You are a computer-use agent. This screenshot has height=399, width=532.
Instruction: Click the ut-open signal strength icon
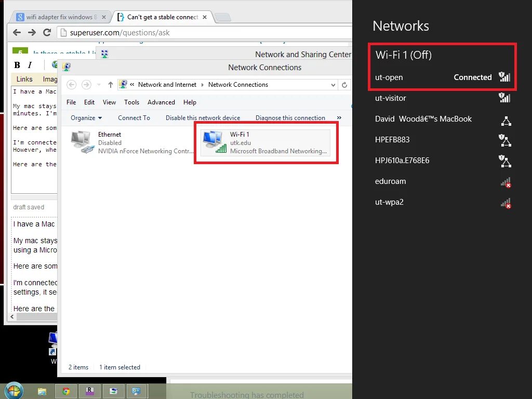pyautogui.click(x=504, y=77)
